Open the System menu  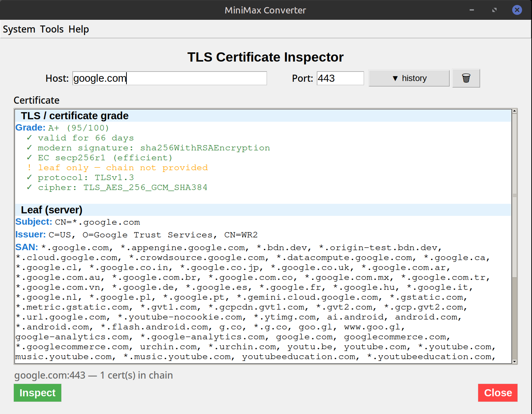pyautogui.click(x=19, y=29)
